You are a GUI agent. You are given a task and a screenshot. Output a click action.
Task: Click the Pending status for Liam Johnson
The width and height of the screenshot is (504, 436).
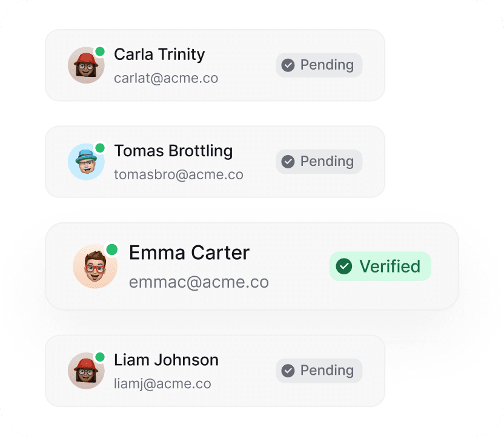(x=327, y=370)
